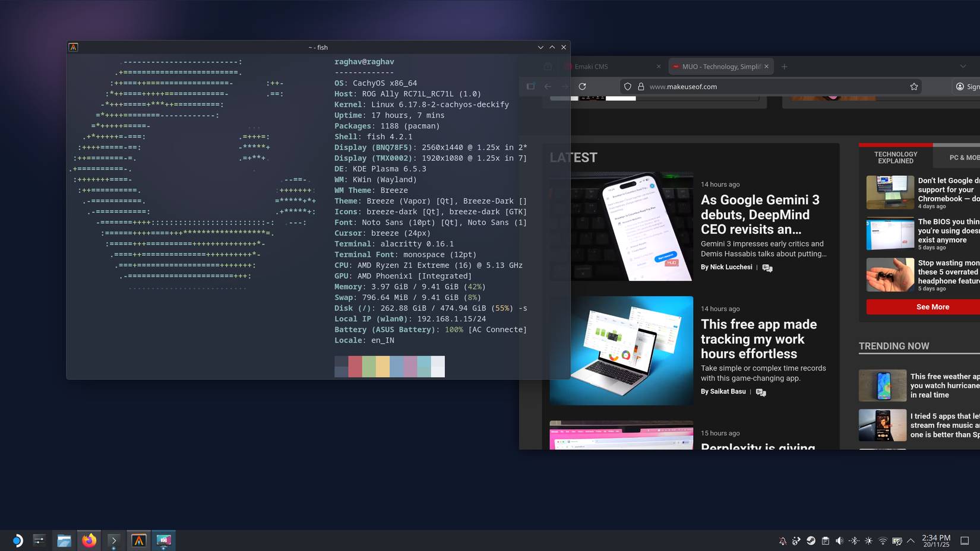The width and height of the screenshot is (980, 551).
Task: Open the clipboard manager tray icon
Action: 826,541
